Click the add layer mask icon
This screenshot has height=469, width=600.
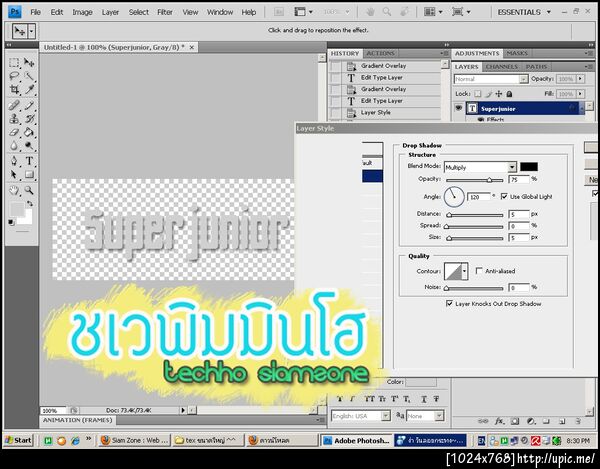click(x=515, y=421)
